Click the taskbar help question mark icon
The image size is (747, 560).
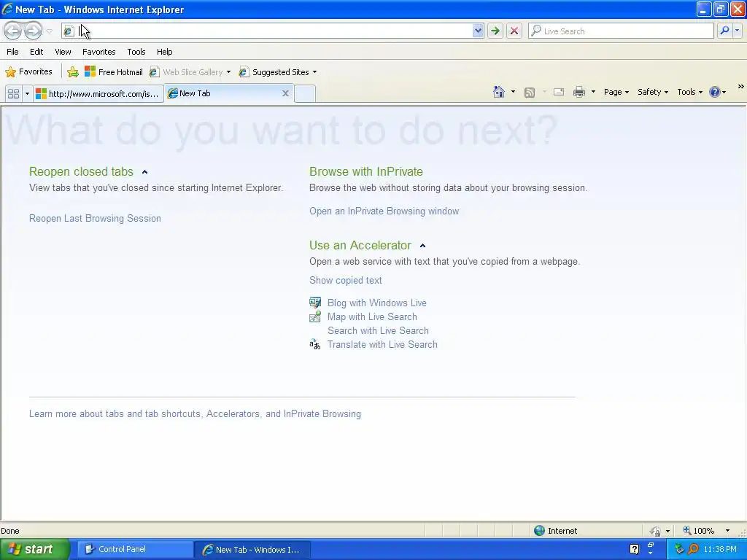(634, 550)
